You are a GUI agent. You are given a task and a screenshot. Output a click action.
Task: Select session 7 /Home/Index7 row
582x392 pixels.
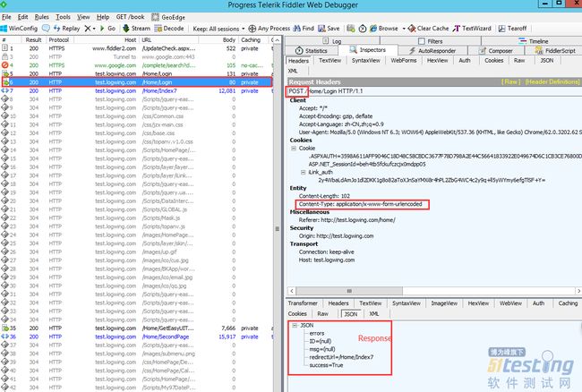pos(137,91)
